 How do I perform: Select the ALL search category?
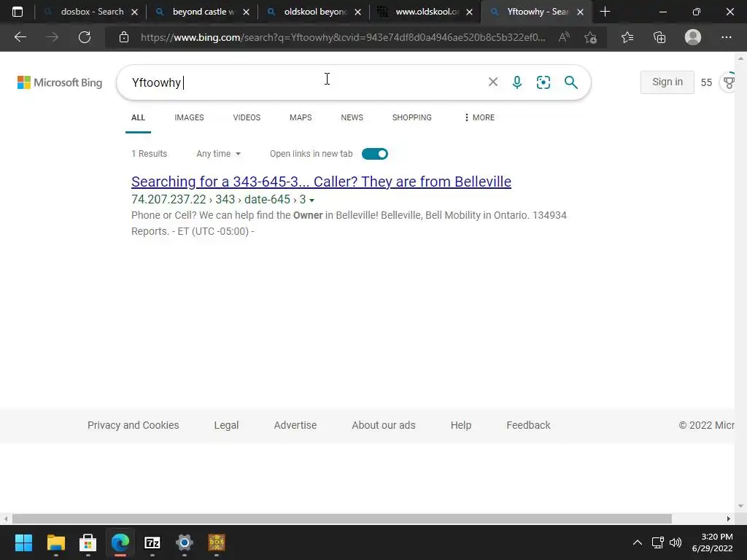pyautogui.click(x=138, y=117)
